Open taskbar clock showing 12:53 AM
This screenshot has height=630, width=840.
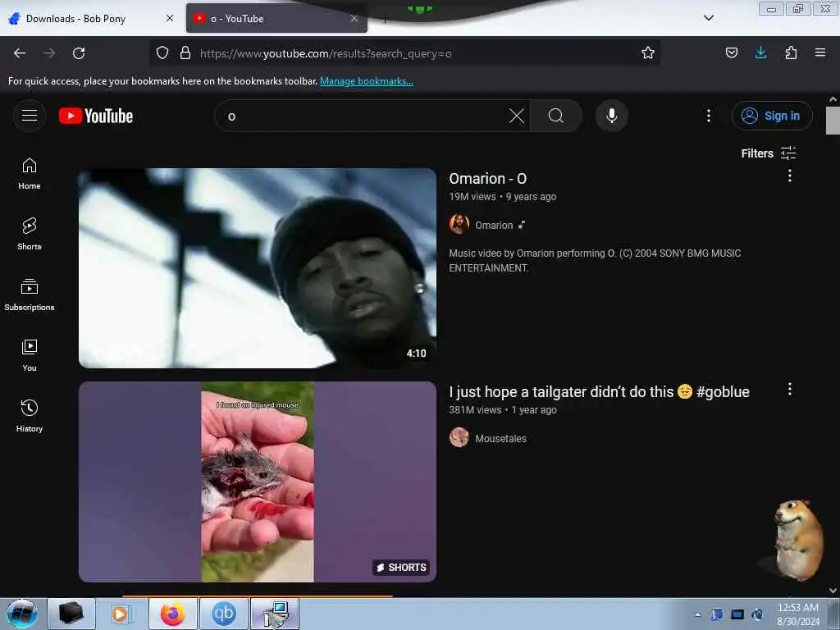[797, 614]
